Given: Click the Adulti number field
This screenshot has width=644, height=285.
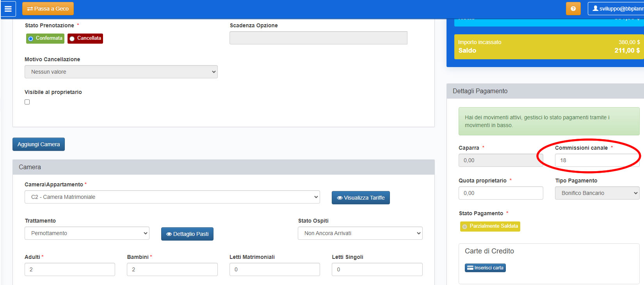Looking at the screenshot, I should (x=69, y=269).
